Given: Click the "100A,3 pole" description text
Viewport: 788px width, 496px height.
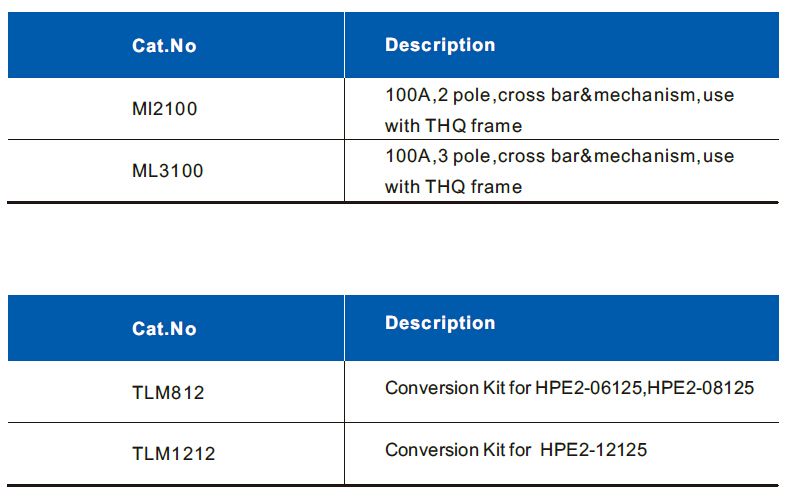Looking at the screenshot, I should (437, 157).
